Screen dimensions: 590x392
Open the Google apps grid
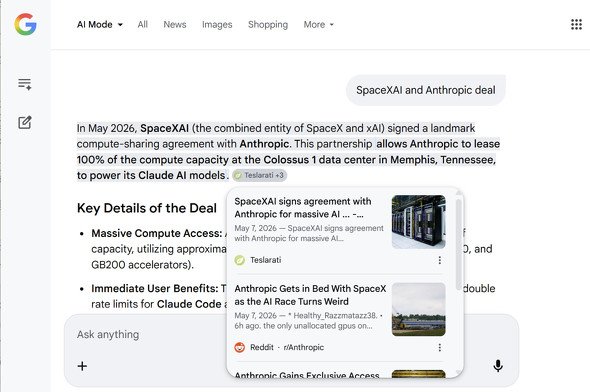tap(576, 24)
